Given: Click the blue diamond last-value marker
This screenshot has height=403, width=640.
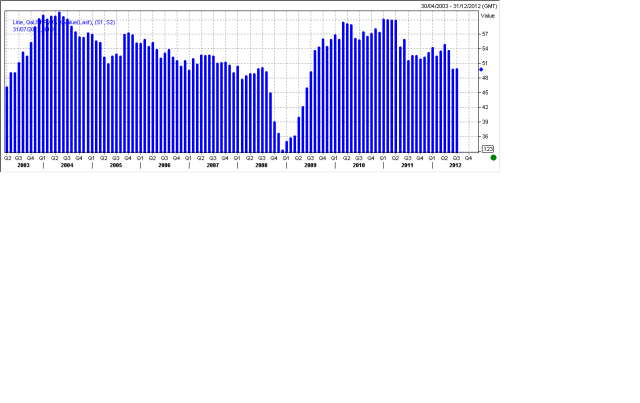Looking at the screenshot, I should pyautogui.click(x=481, y=70).
